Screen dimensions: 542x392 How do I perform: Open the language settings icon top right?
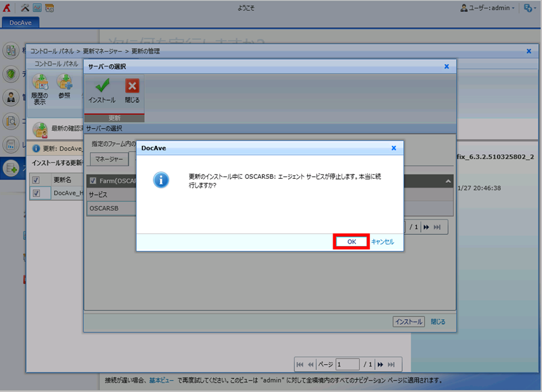pyautogui.click(x=528, y=8)
